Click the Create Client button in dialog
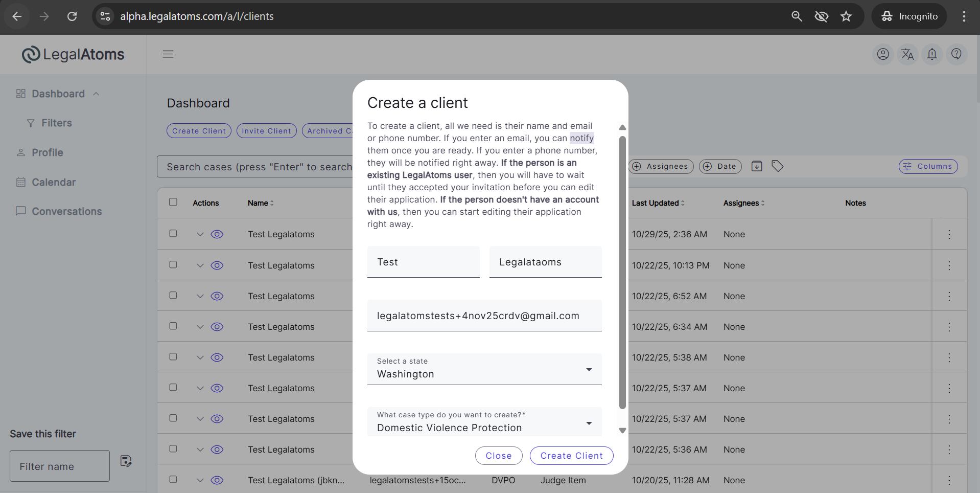980x493 pixels. [571, 456]
